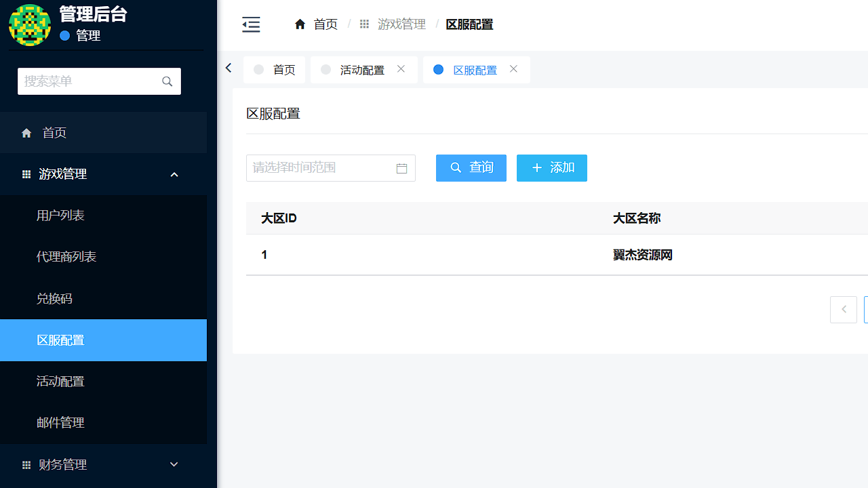Open the calendar icon in the date range field
868x488 pixels.
(x=401, y=168)
